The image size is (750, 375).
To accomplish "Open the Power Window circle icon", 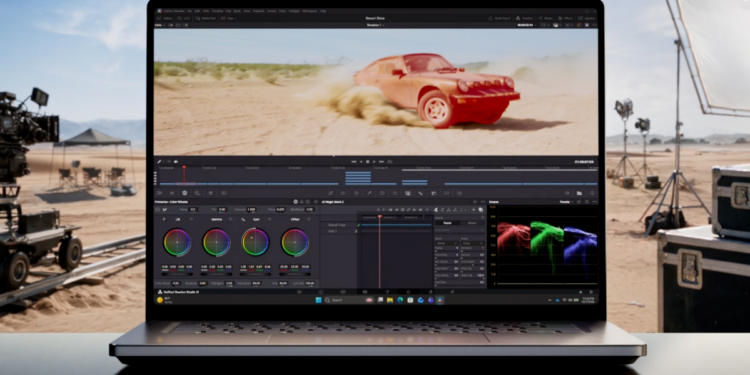I will click(x=382, y=193).
